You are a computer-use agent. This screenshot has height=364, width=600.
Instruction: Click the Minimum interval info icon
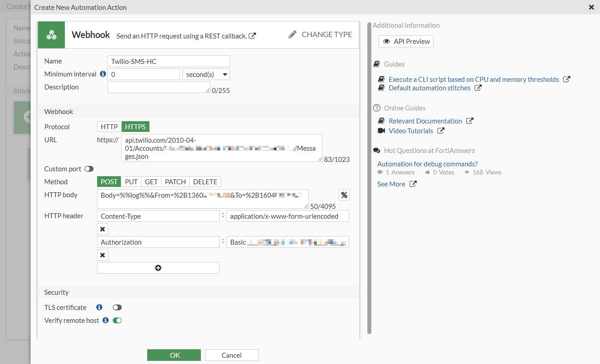[103, 74]
